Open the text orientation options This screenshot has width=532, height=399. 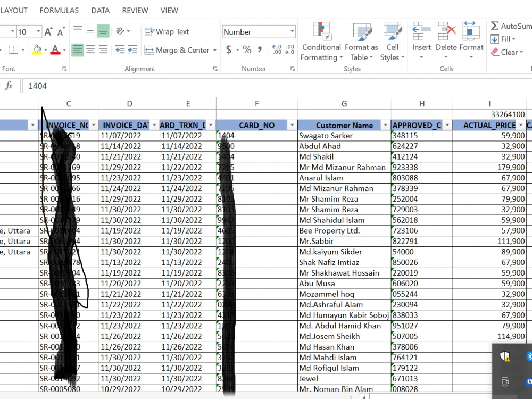click(x=123, y=31)
